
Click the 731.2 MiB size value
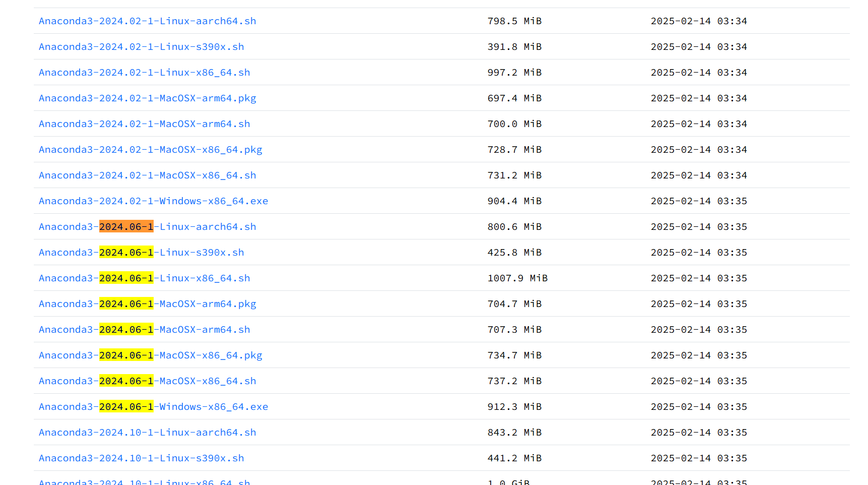click(x=515, y=175)
